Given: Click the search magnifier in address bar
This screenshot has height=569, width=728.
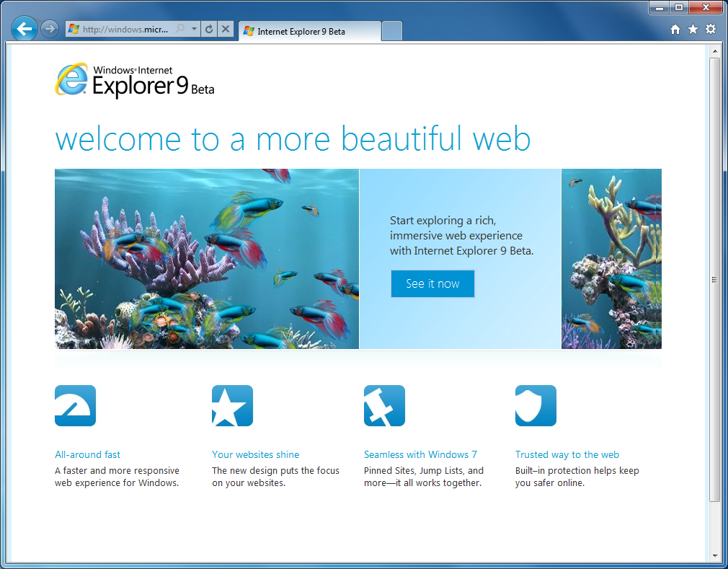Looking at the screenshot, I should point(179,29).
